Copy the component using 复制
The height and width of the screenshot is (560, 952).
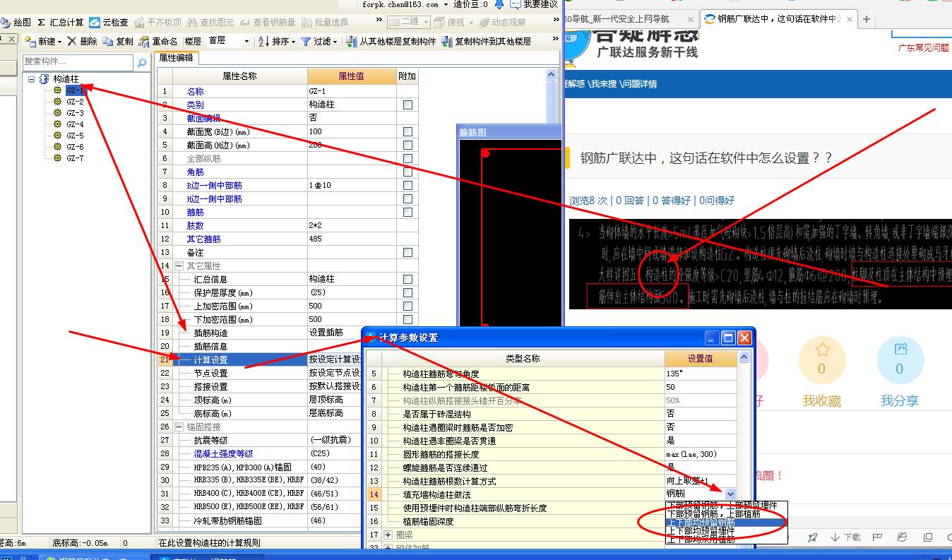(x=119, y=42)
